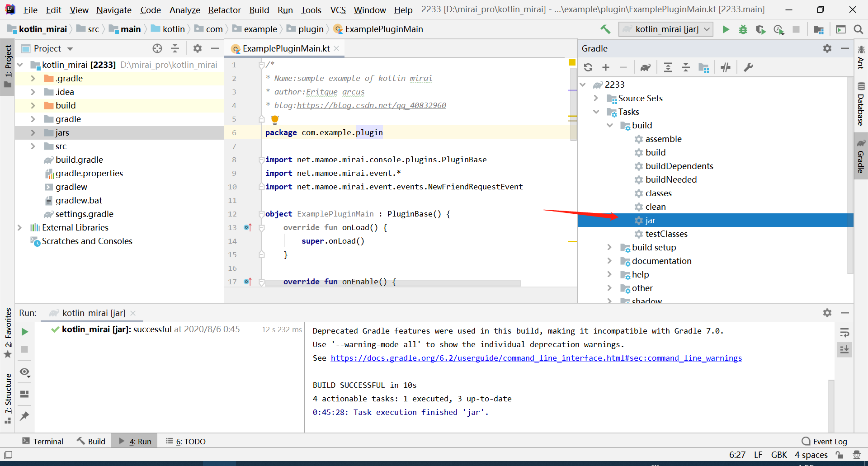
Task: Reimport all Gradle projects refresh icon
Action: (x=588, y=67)
